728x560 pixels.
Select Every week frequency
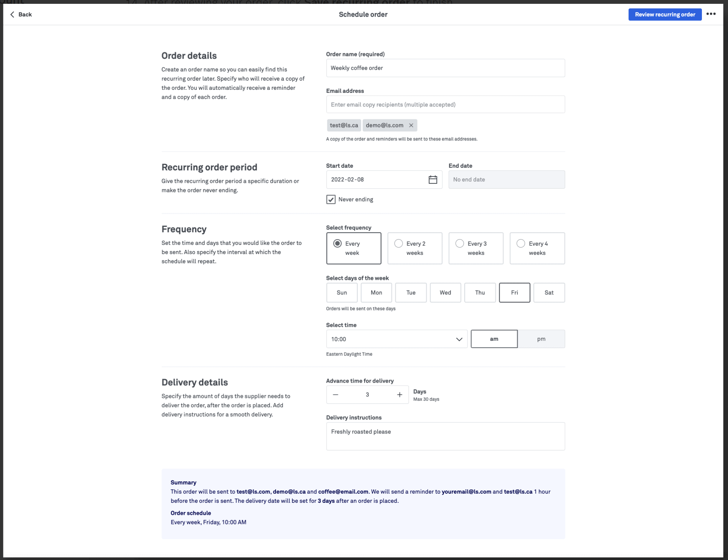pyautogui.click(x=354, y=248)
